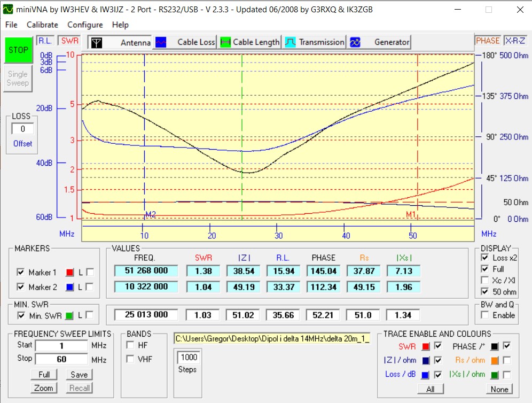Switch to the Transmission mode icon
The height and width of the screenshot is (403, 532).
(291, 42)
